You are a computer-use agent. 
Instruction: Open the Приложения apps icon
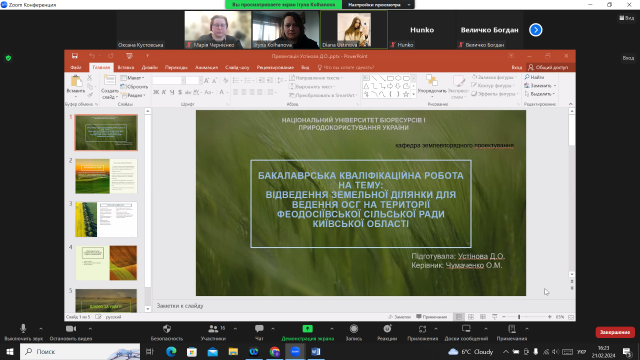[422, 329]
